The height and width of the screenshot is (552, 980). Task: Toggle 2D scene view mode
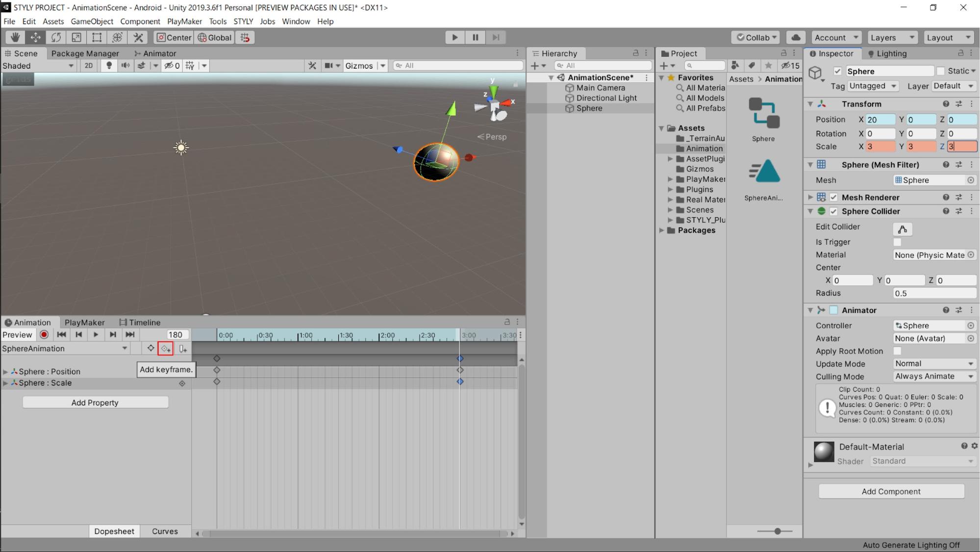(88, 65)
